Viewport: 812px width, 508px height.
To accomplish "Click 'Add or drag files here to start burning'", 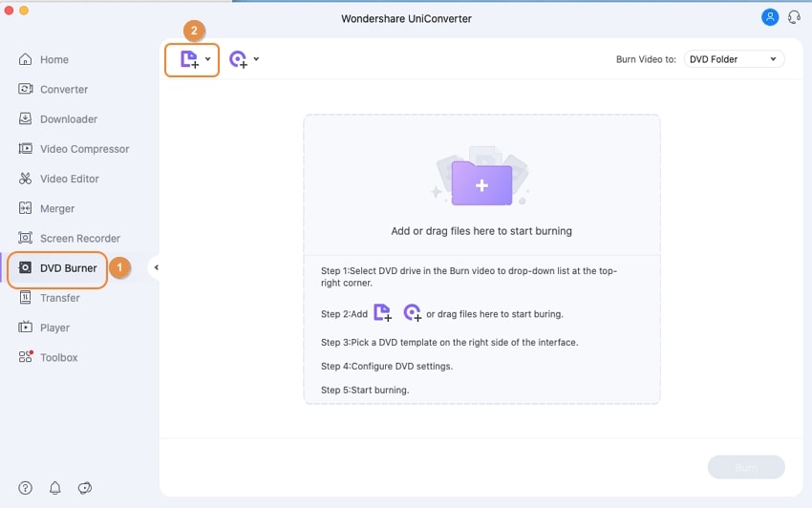I will [x=481, y=231].
